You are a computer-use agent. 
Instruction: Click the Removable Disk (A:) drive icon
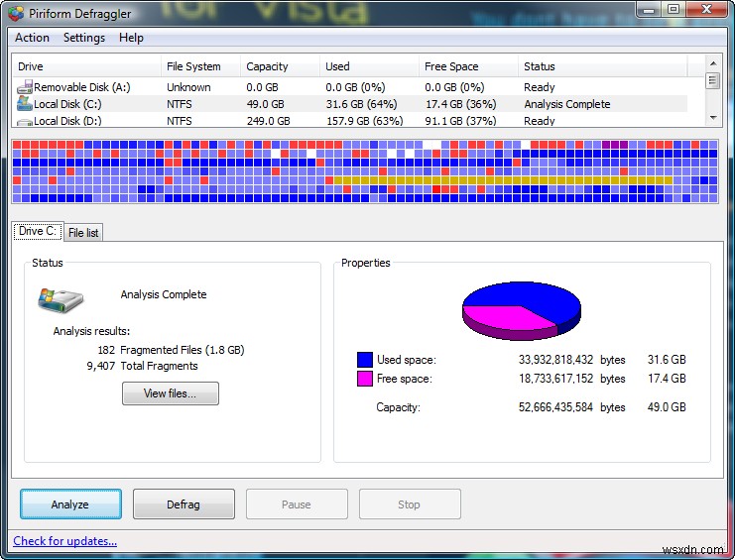pyautogui.click(x=25, y=87)
